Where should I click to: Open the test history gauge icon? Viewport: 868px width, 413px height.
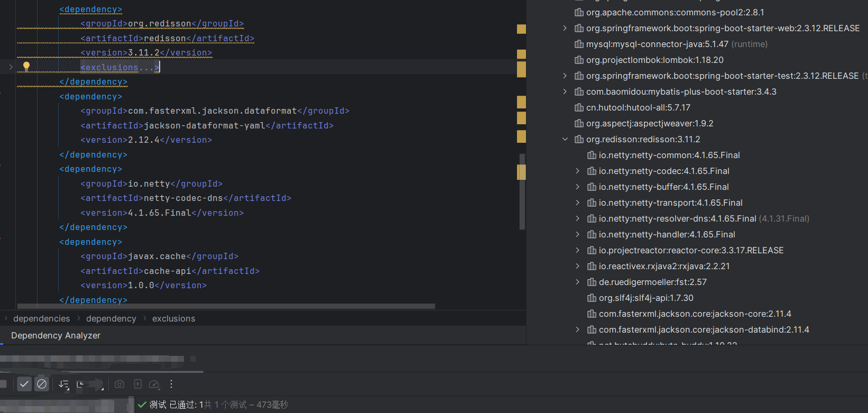point(154,384)
